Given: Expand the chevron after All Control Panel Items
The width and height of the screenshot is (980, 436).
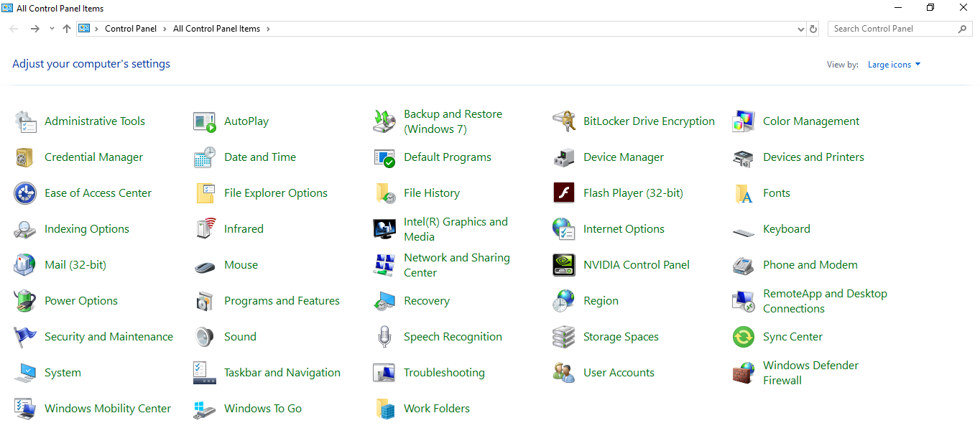Looking at the screenshot, I should pyautogui.click(x=269, y=29).
